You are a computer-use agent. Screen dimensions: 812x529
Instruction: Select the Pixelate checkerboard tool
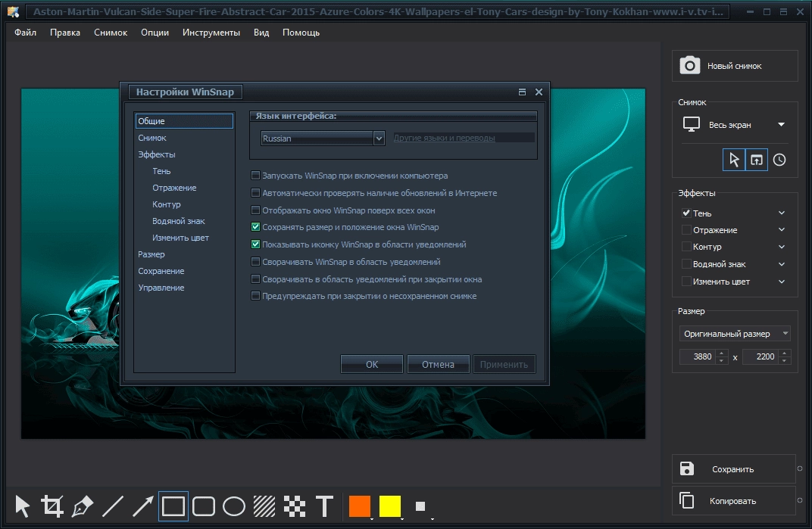(x=295, y=506)
